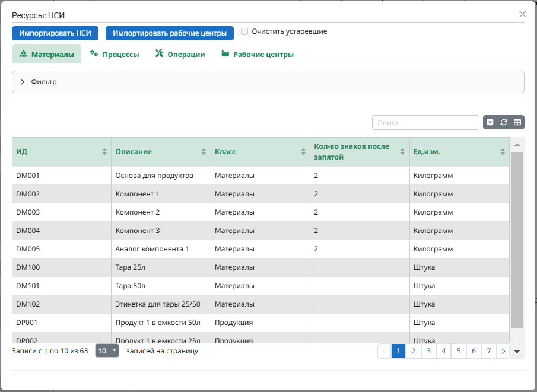Viewport: 537px width, 392px height.
Task: Sort by Кол-во знаков после запятой arrows
Action: point(402,152)
